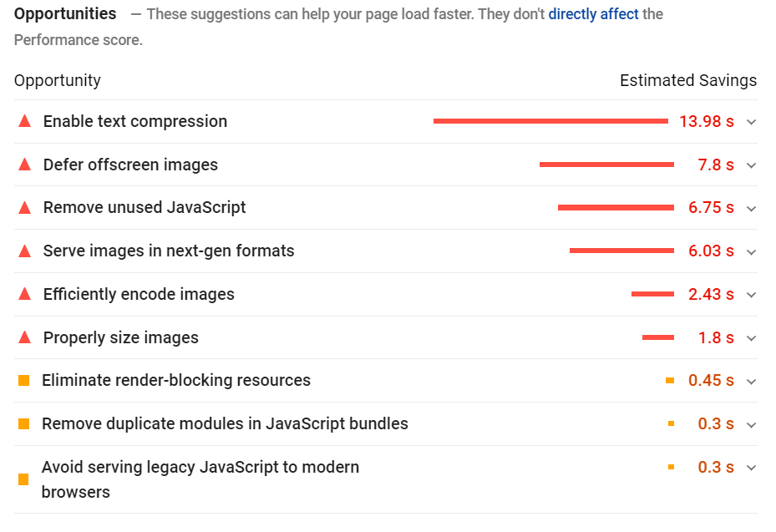Expand the Efficiently encode images chevron
Viewport: 776px width, 532px height.
[751, 295]
